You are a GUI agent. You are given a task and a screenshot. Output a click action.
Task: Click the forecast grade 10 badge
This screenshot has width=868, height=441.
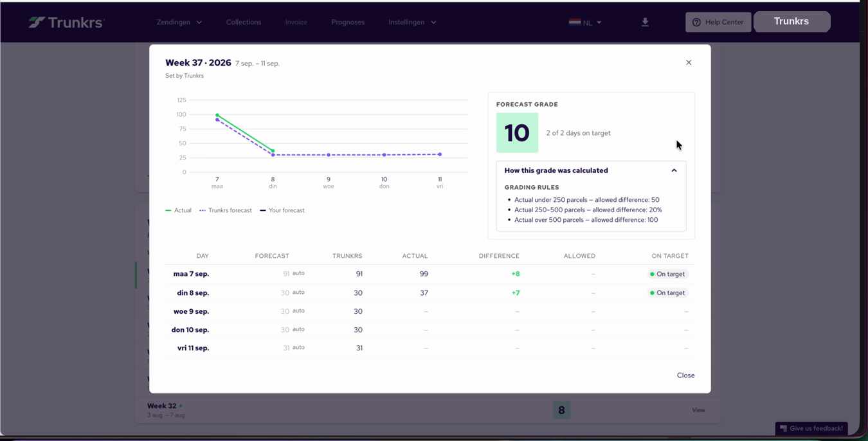[x=517, y=133]
